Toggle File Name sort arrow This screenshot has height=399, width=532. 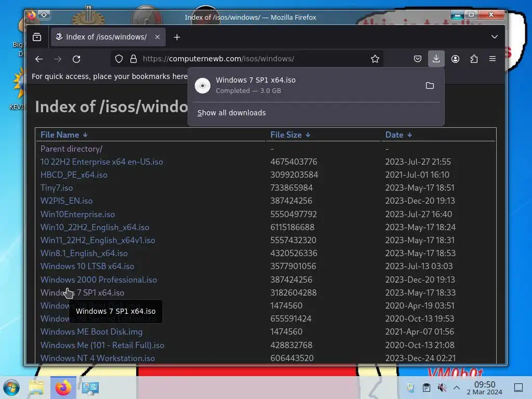pos(85,135)
